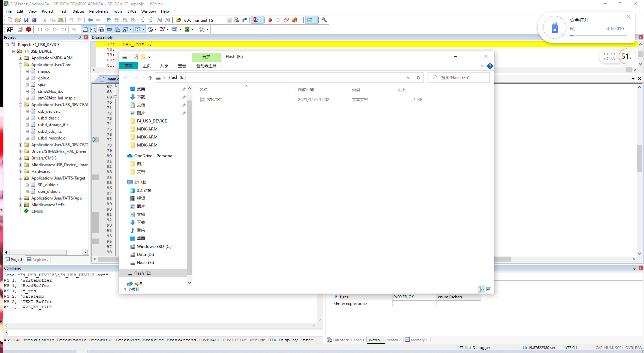Pin the Project window with the pushpin
Viewport: 644px width, 353px height.
coord(80,37)
